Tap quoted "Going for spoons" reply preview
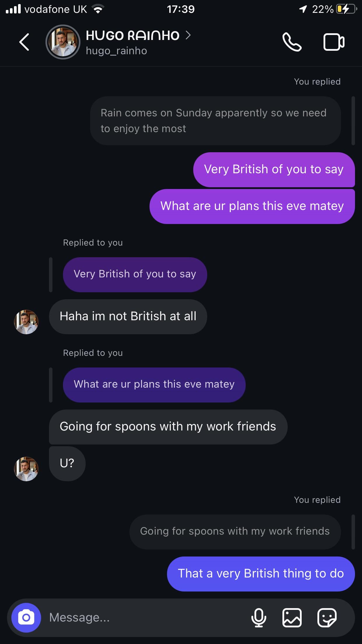 (235, 532)
